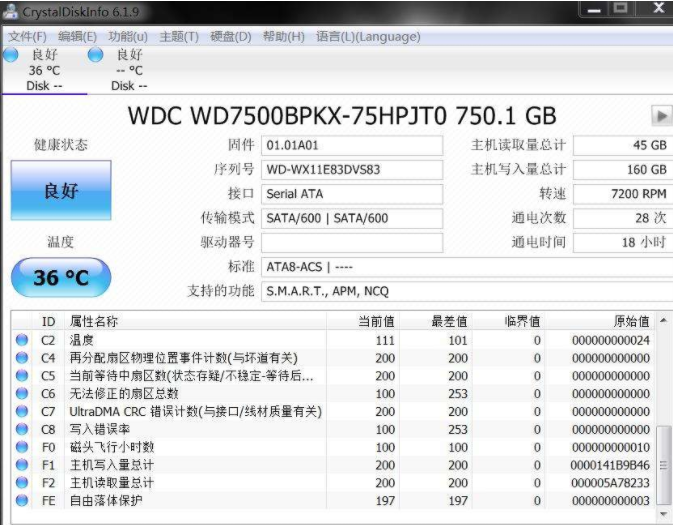Image resolution: width=673 pixels, height=525 pixels.
Task: Click the firmware field 01.01A01
Action: 352,146
